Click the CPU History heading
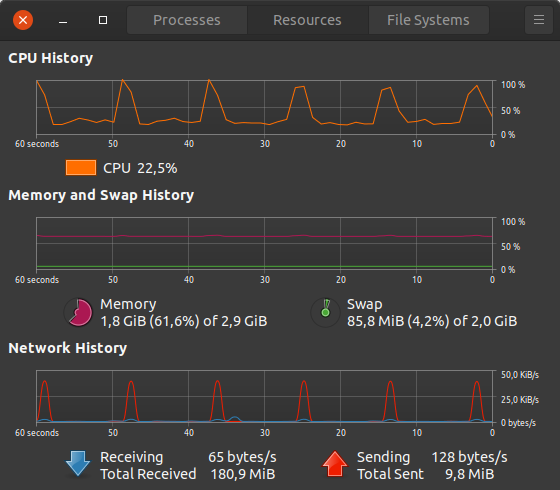The width and height of the screenshot is (560, 490). (x=51, y=58)
